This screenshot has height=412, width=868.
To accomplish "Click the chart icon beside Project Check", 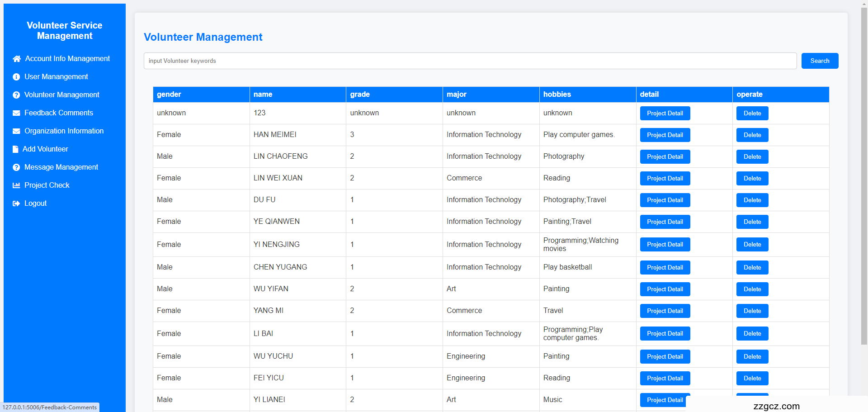I will point(16,185).
